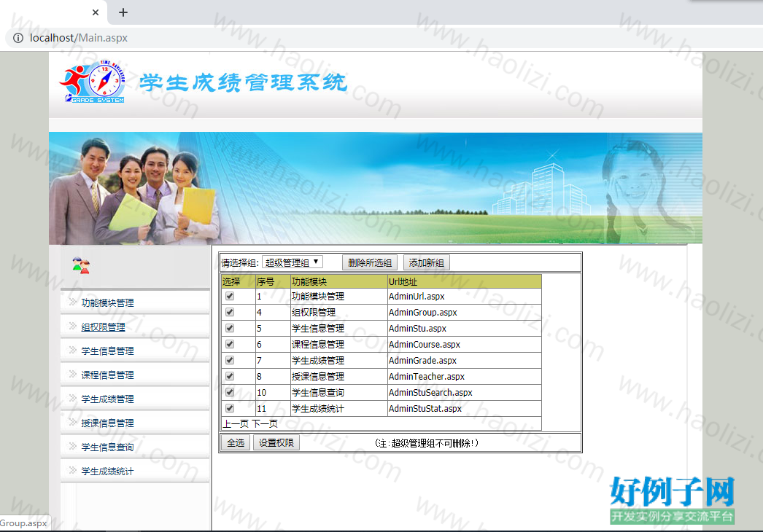763x532 pixels.
Task: Click the 功能模块 column header
Action: pyautogui.click(x=338, y=281)
